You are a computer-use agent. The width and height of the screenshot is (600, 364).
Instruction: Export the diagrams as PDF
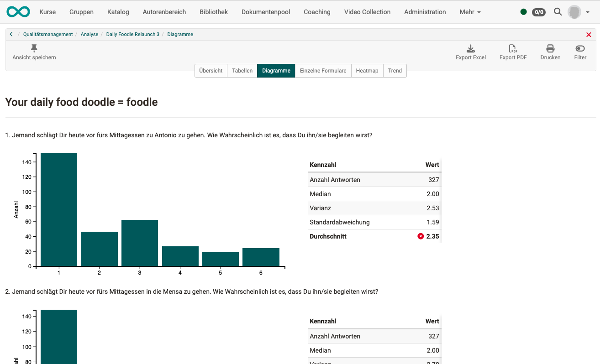[512, 52]
